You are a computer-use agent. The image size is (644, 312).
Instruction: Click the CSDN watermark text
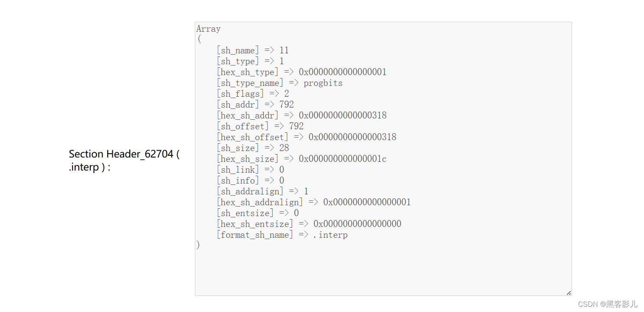tap(606, 304)
